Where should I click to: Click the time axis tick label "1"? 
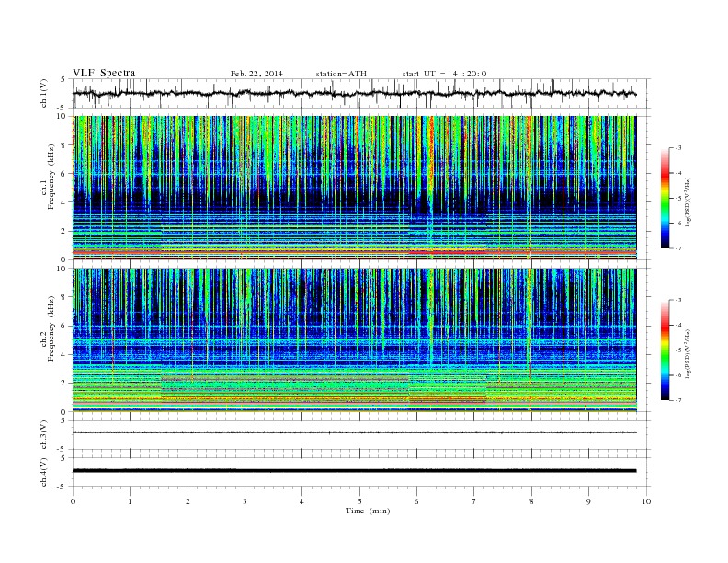tap(130, 501)
